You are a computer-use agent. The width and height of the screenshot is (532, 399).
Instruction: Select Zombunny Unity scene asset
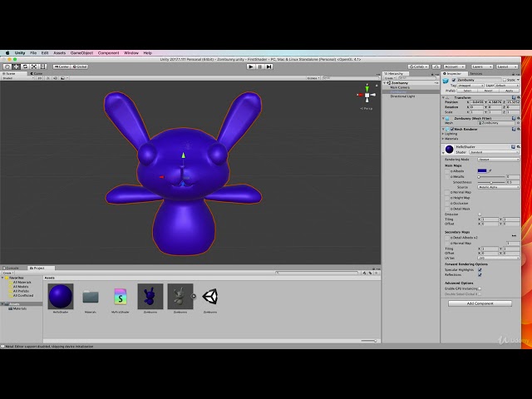210,297
